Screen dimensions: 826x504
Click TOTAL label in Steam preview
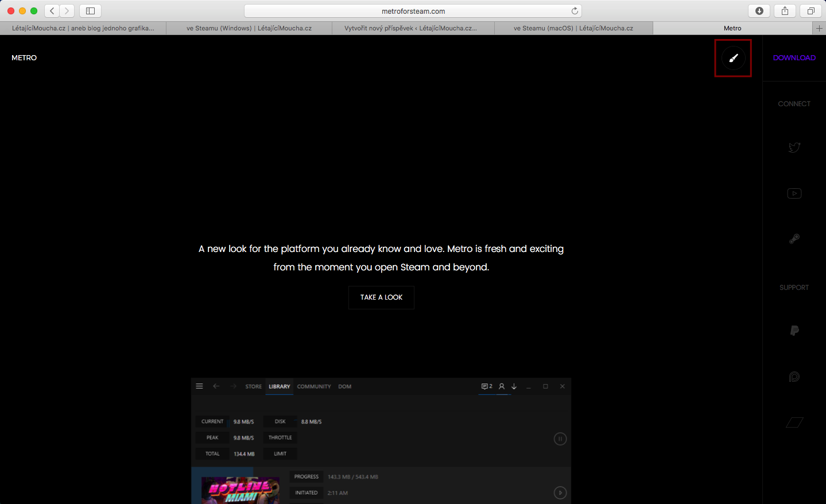(x=212, y=453)
